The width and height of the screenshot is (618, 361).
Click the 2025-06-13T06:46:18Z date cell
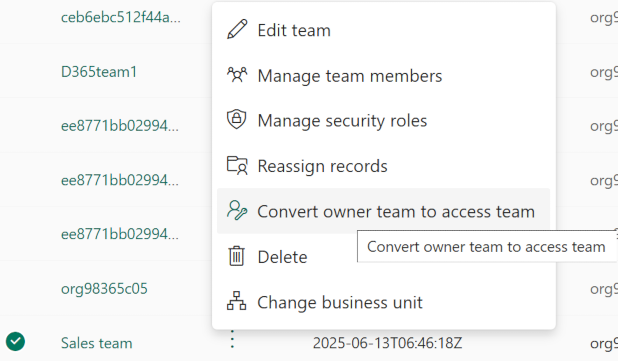387,343
